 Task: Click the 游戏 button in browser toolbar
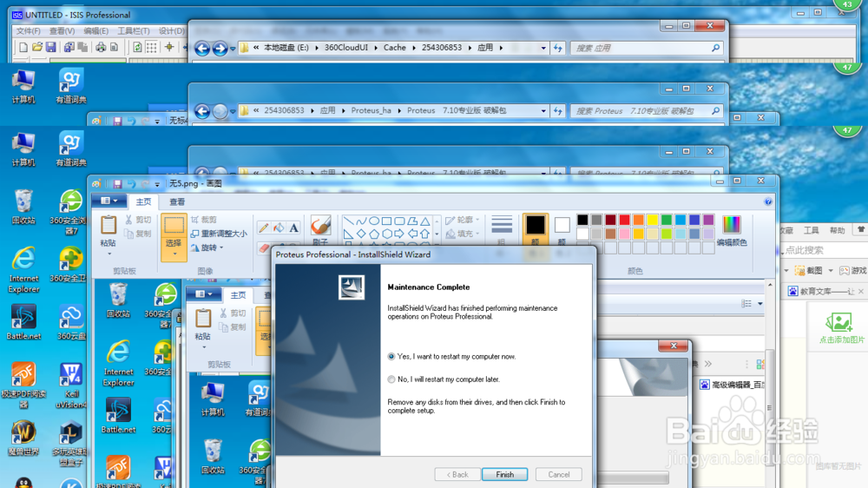point(853,271)
